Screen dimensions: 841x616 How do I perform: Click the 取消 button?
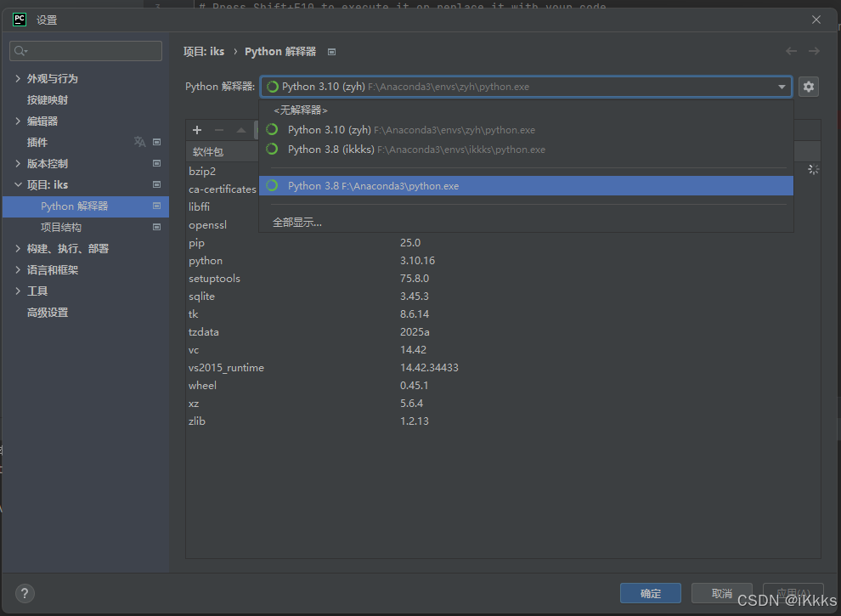pyautogui.click(x=722, y=593)
